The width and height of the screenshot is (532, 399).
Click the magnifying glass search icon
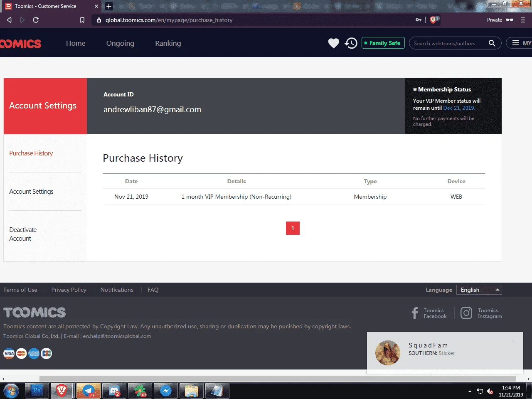492,43
